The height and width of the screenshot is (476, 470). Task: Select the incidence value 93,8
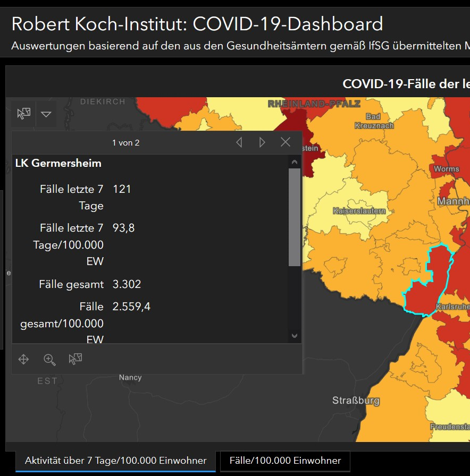tap(123, 228)
